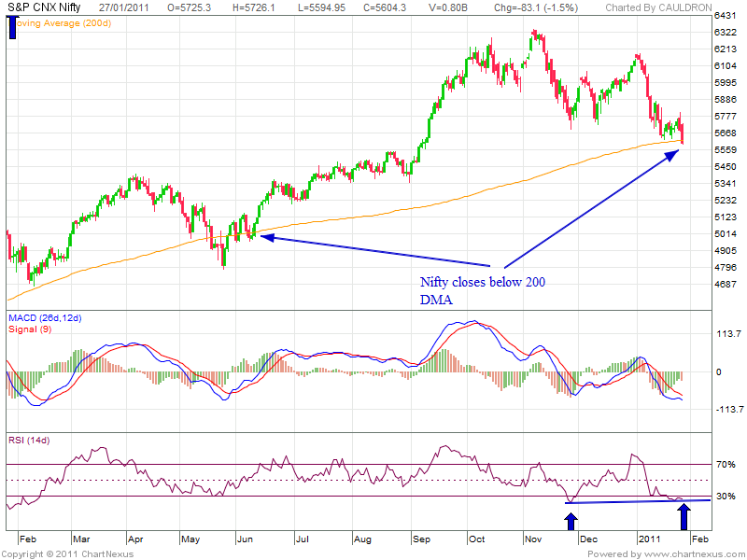This screenshot has height=560, width=747.
Task: Click arrowhead pointing at June 200 DMA break
Action: (267, 237)
